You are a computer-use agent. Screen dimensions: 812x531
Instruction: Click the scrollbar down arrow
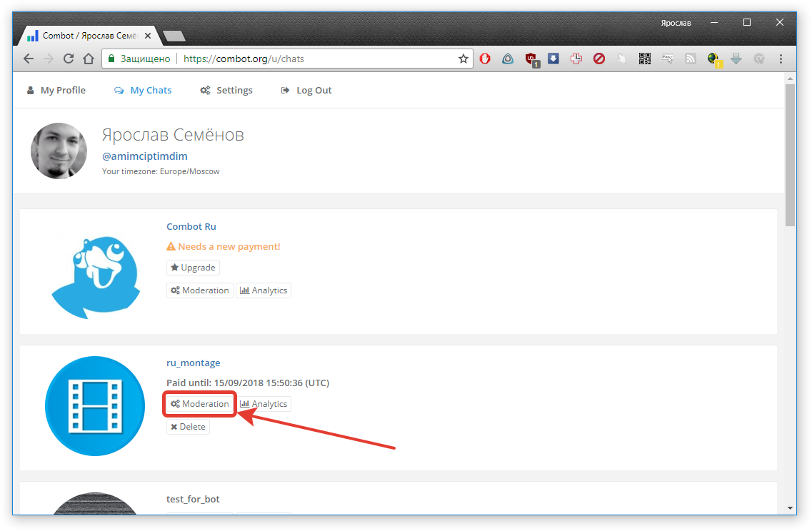(790, 508)
